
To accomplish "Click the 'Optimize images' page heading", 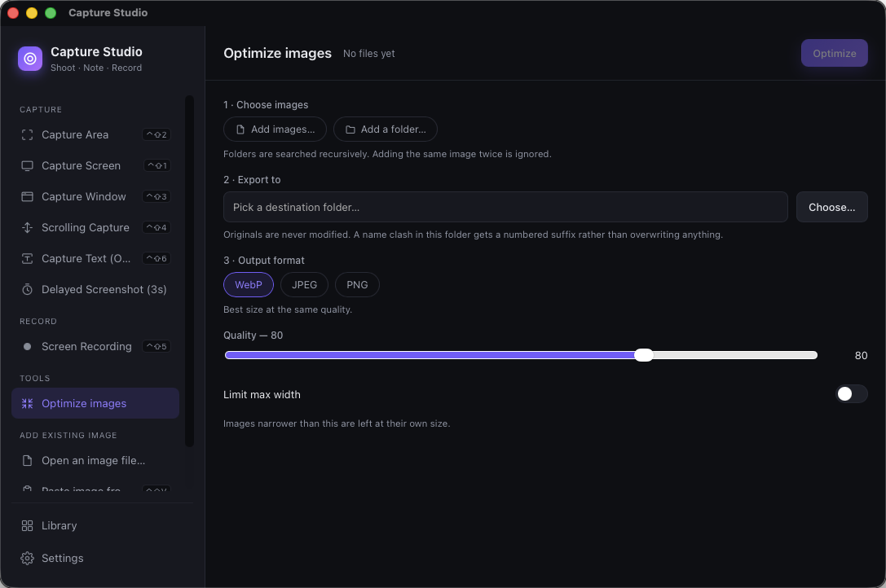I will 277,53.
